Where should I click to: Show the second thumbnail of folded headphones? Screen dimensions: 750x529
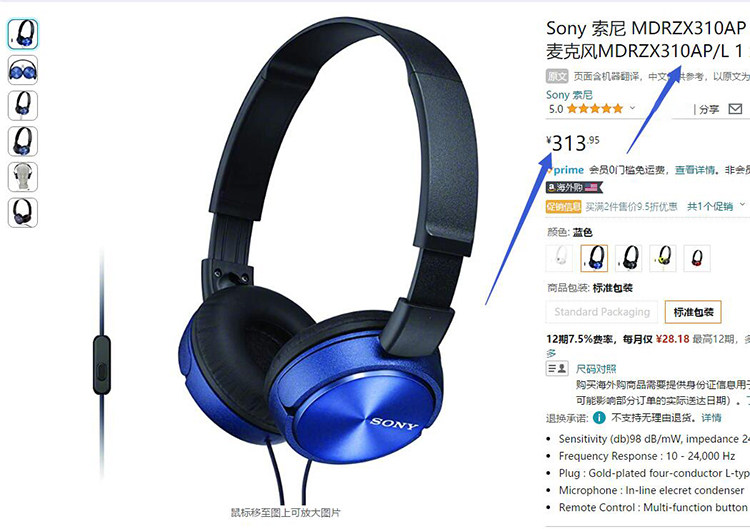pos(22,70)
